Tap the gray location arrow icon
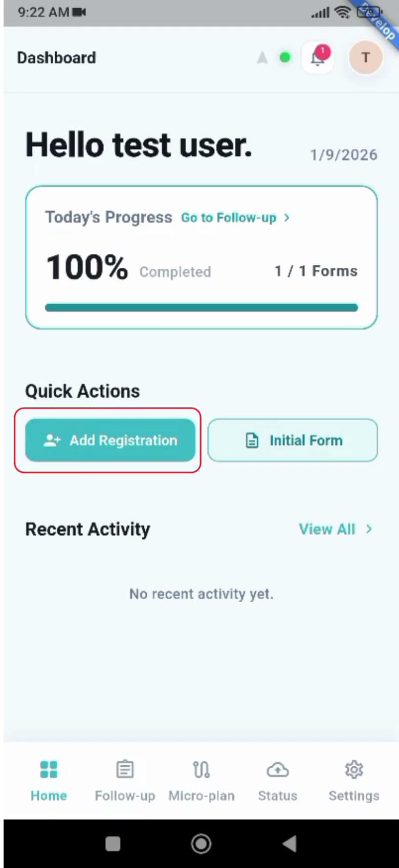This screenshot has height=868, width=399. click(x=262, y=58)
